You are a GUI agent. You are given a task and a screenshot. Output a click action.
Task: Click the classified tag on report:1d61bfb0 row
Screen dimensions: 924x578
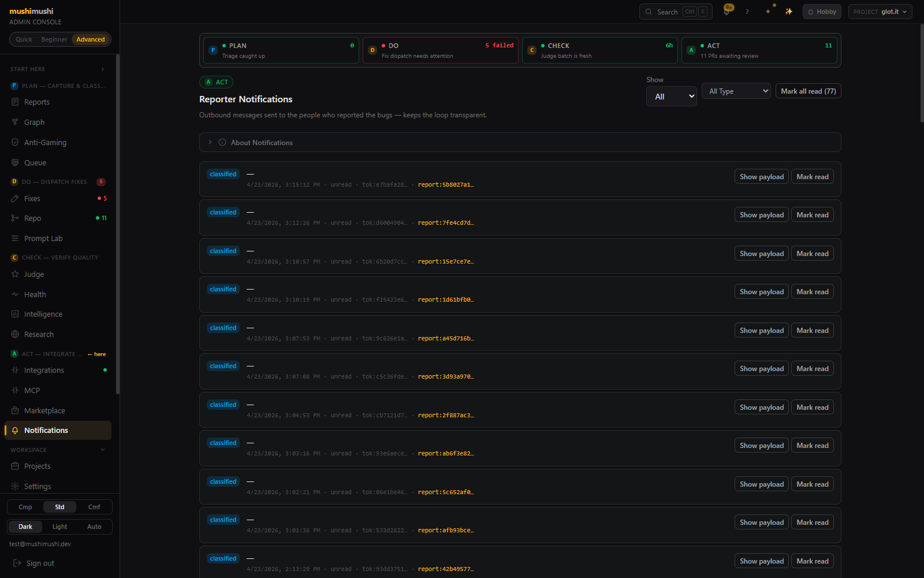[x=223, y=289]
